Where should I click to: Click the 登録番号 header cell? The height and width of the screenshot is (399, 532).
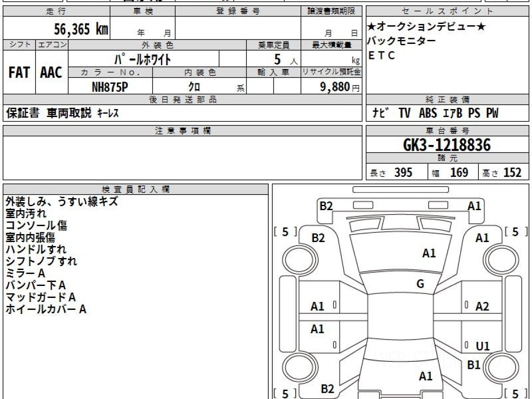pyautogui.click(x=238, y=12)
